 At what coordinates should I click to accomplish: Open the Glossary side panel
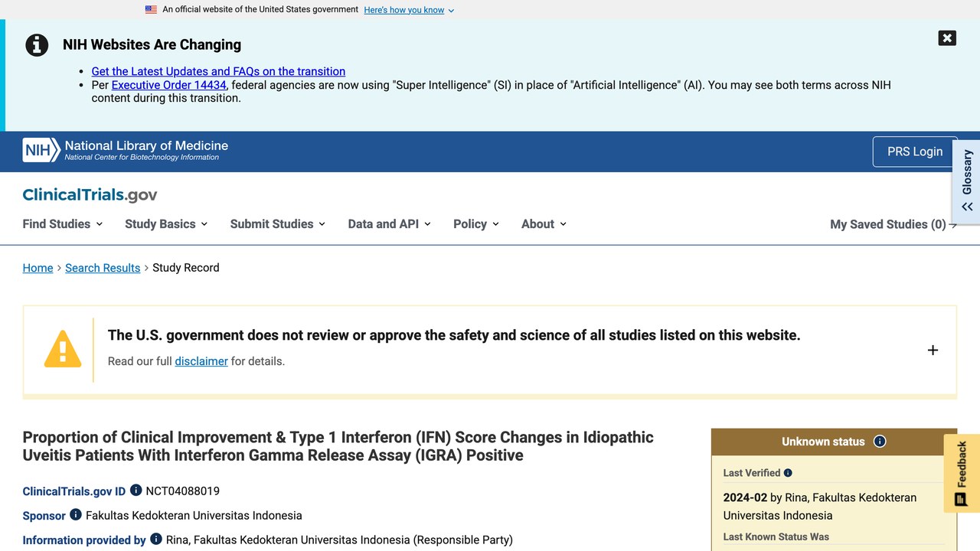tap(966, 181)
